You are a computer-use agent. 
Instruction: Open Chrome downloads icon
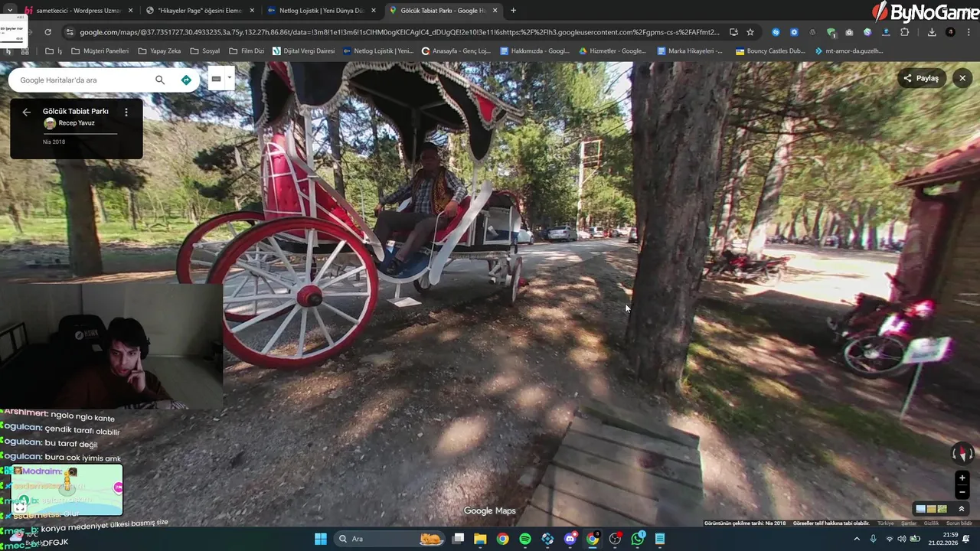(x=932, y=32)
